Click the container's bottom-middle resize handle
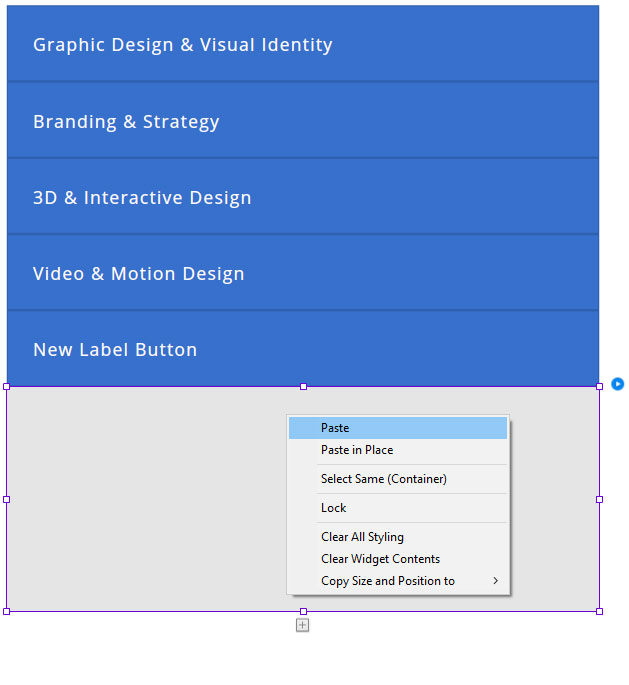This screenshot has height=685, width=629. (303, 612)
